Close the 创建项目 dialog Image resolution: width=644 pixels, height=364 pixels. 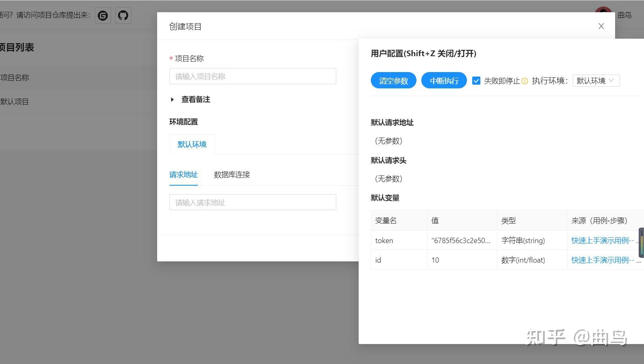(601, 26)
